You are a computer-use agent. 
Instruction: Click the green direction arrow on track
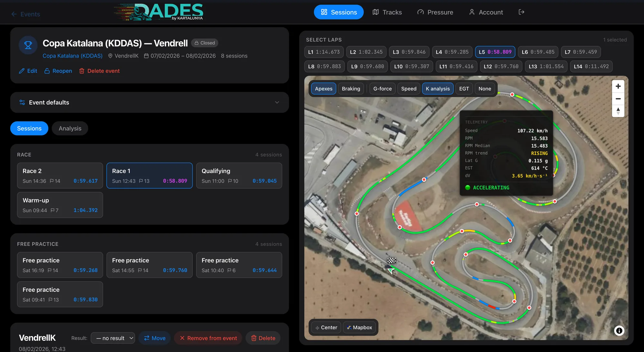pyautogui.click(x=391, y=271)
